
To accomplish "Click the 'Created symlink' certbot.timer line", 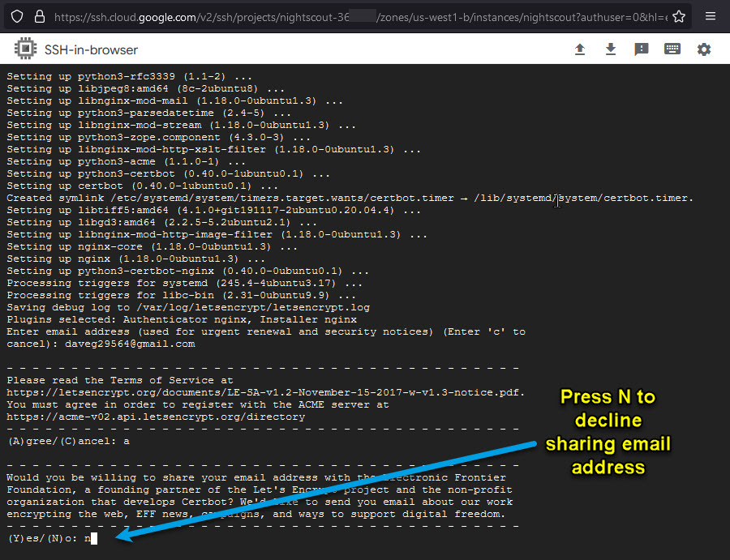I will [349, 198].
